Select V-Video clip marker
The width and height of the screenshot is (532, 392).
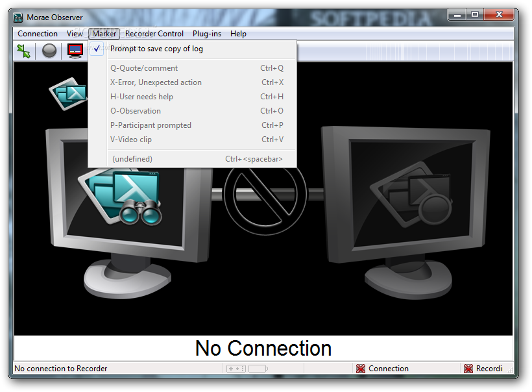click(x=192, y=140)
